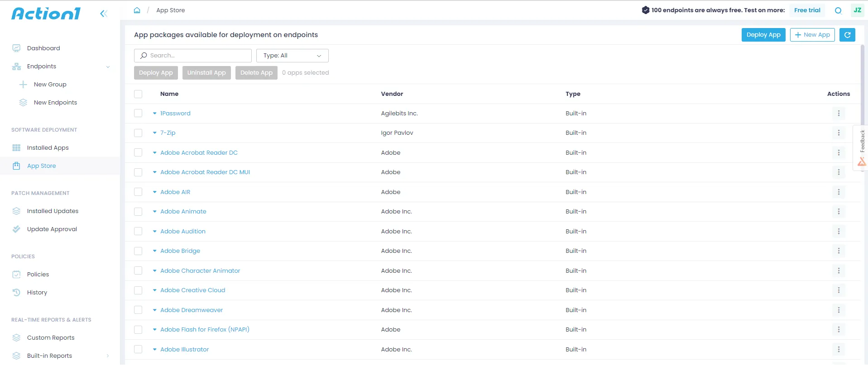Open the three-dot actions menu for Adobe Bridge
The height and width of the screenshot is (365, 868).
838,251
